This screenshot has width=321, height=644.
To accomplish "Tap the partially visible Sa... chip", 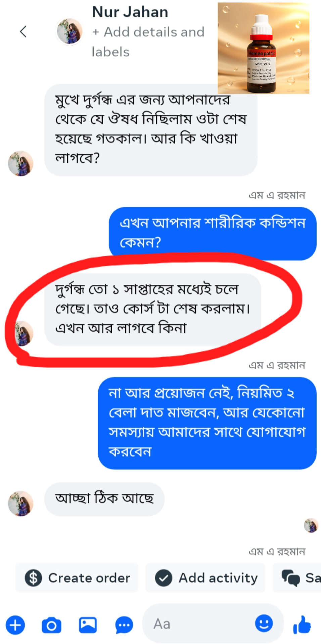I will pos(297,578).
